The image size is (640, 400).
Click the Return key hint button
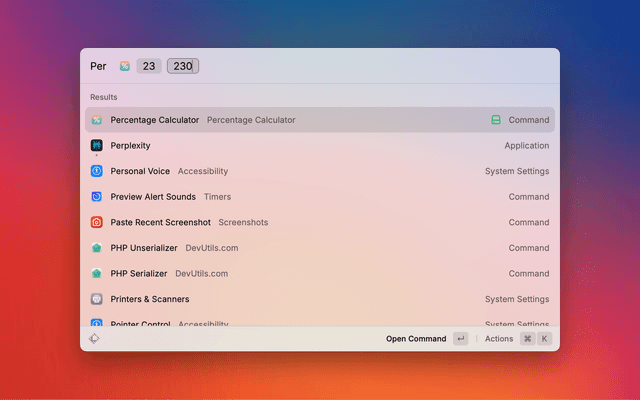click(x=460, y=339)
